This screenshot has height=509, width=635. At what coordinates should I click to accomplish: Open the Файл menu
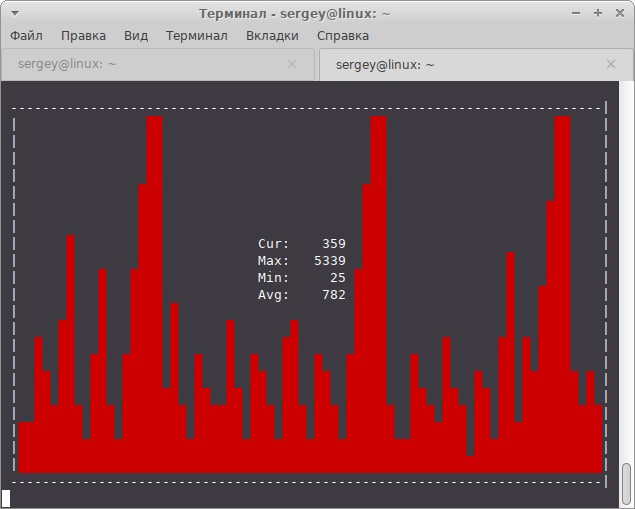[x=26, y=36]
